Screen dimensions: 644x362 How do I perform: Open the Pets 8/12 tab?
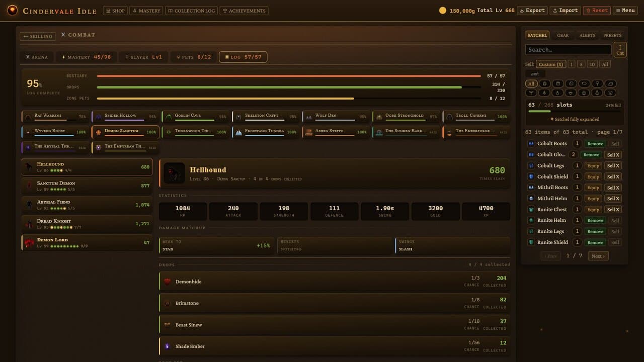193,57
